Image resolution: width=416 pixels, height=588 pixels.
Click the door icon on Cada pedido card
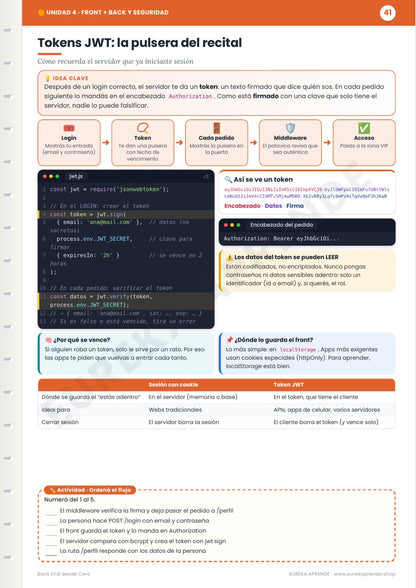pyautogui.click(x=216, y=128)
